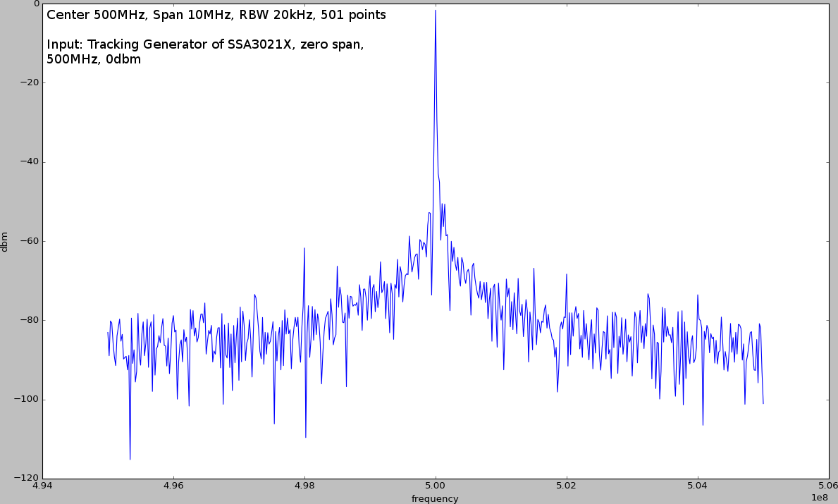Click y-axis tick label −80

[30, 320]
